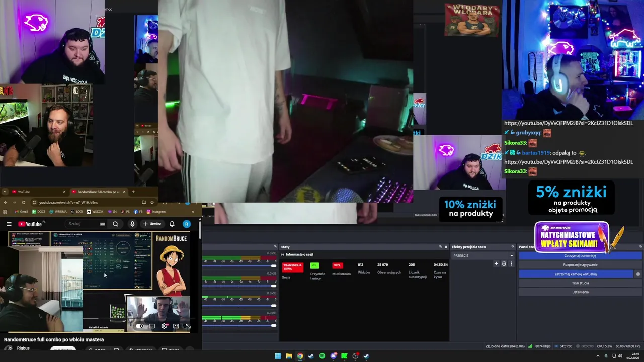The height and width of the screenshot is (362, 644).
Task: Open clock showing 23:49
Action: click(x=632, y=356)
